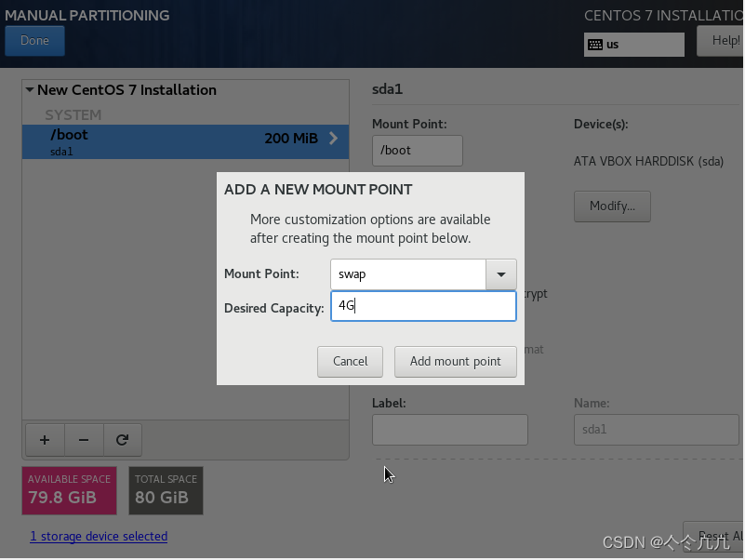The width and height of the screenshot is (745, 560).
Task: Click the Desired Capacity input field
Action: coord(423,306)
